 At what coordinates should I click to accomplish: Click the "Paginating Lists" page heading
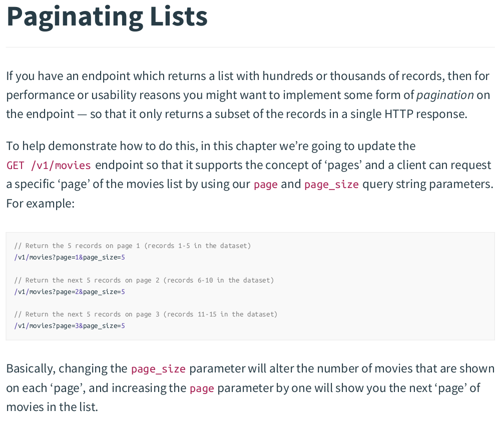107,16
